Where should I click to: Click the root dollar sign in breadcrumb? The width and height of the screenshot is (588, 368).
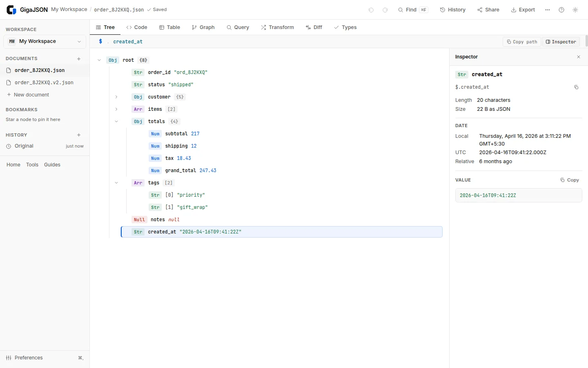[100, 42]
